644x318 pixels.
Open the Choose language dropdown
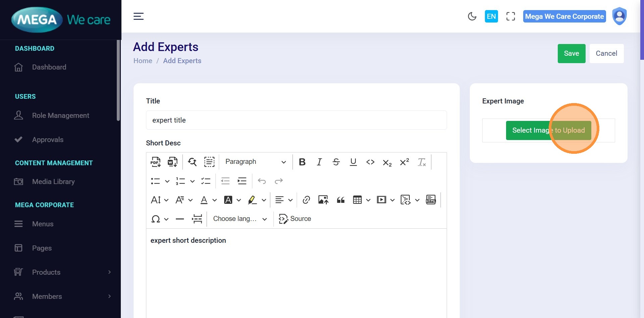[x=240, y=219]
